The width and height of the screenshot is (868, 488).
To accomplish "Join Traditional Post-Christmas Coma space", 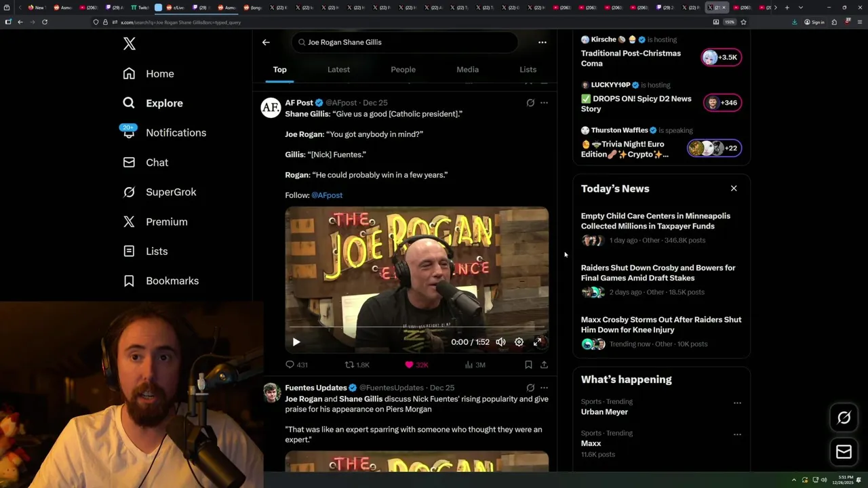I will [x=631, y=58].
